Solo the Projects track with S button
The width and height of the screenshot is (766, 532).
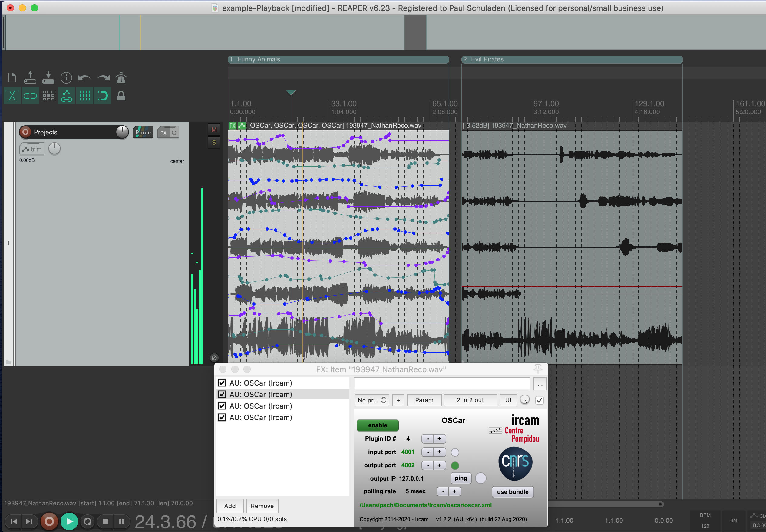[x=214, y=143]
